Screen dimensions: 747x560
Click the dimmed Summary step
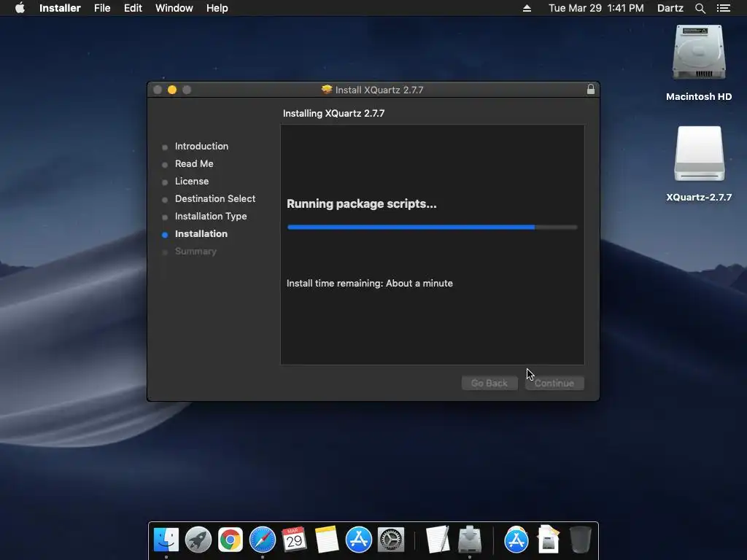196,252
